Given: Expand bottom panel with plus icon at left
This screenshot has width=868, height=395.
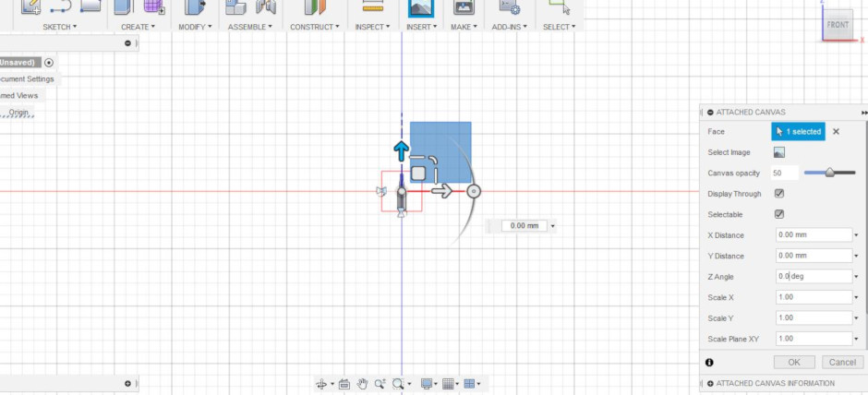Looking at the screenshot, I should (x=127, y=383).
